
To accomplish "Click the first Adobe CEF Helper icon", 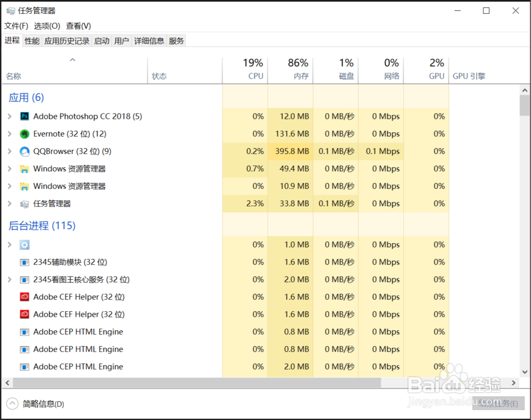I will 24,297.
